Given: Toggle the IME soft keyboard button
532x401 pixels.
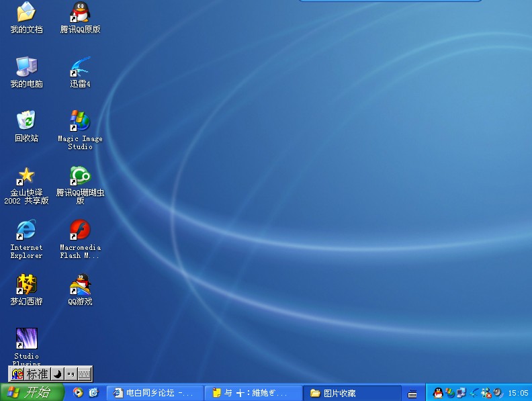Looking at the screenshot, I should point(84,374).
